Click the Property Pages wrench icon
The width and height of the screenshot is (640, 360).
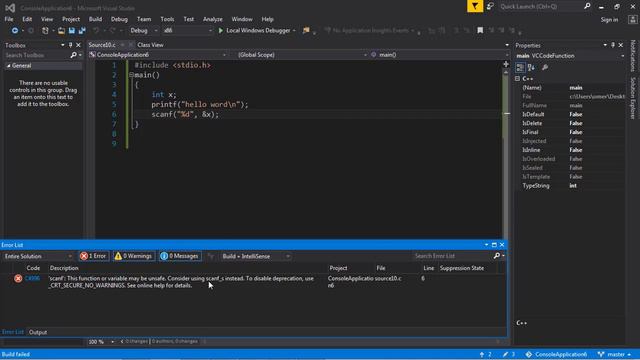(x=545, y=67)
